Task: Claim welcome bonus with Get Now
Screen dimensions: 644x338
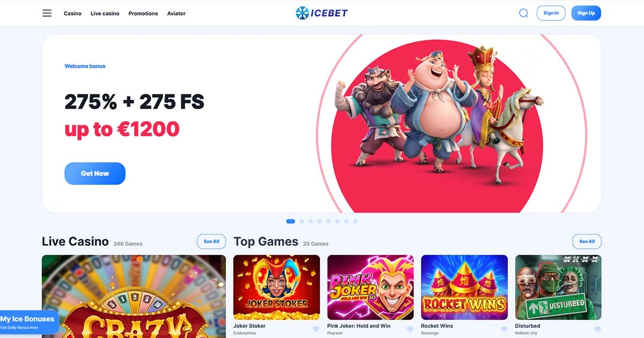Action: (x=95, y=174)
